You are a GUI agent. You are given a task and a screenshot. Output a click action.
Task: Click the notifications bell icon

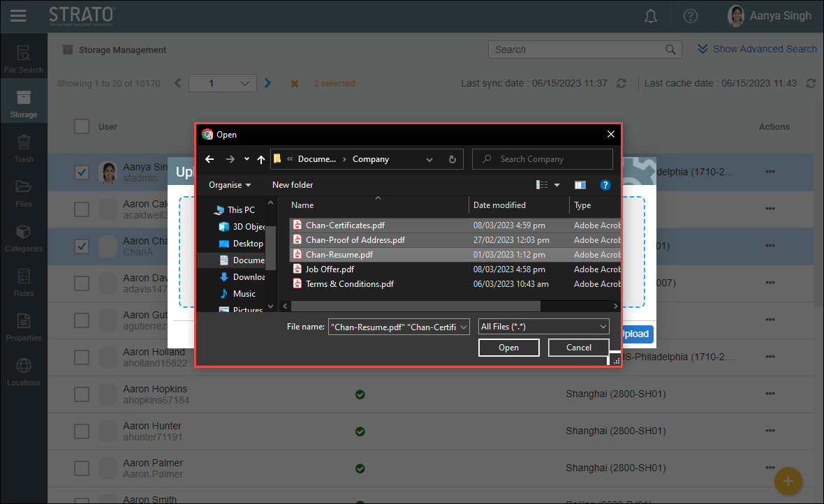pos(651,16)
